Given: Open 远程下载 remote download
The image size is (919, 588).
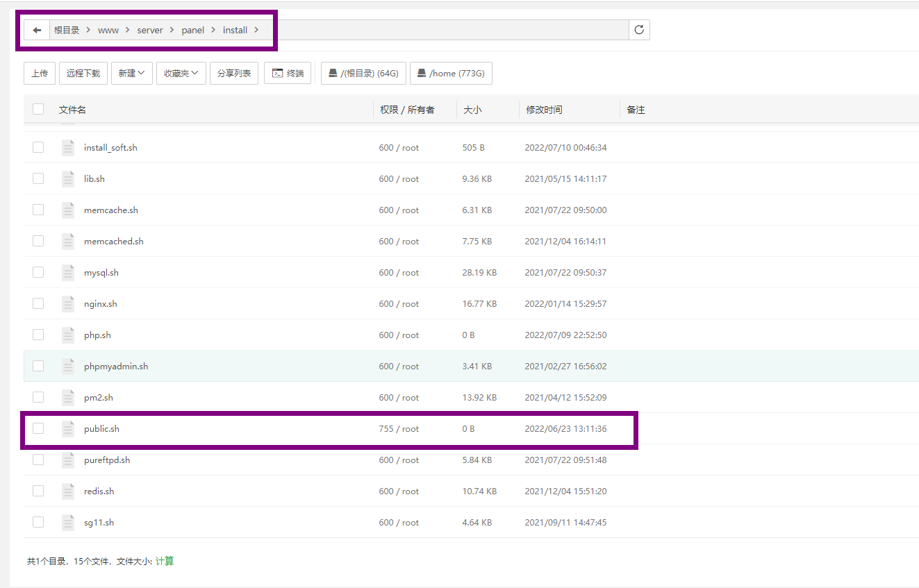Looking at the screenshot, I should [x=83, y=73].
